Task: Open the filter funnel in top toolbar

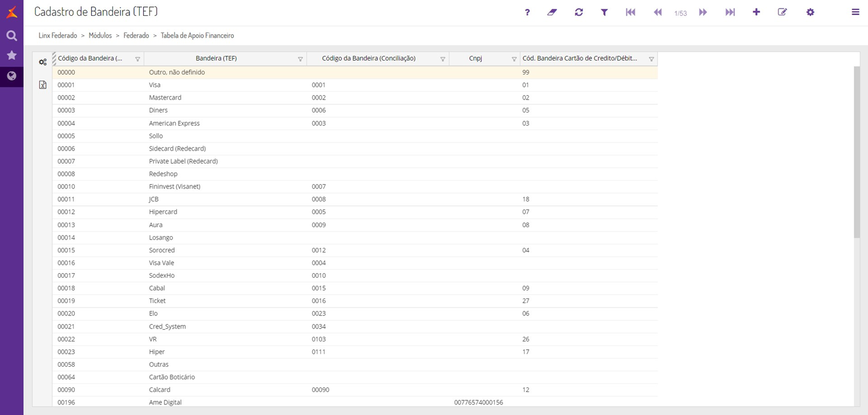Action: pos(604,12)
